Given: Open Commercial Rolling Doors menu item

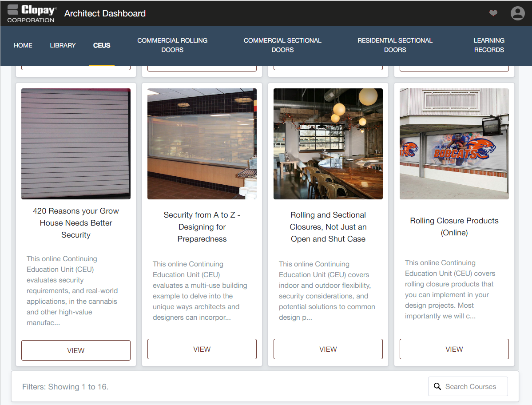Looking at the screenshot, I should coord(172,45).
